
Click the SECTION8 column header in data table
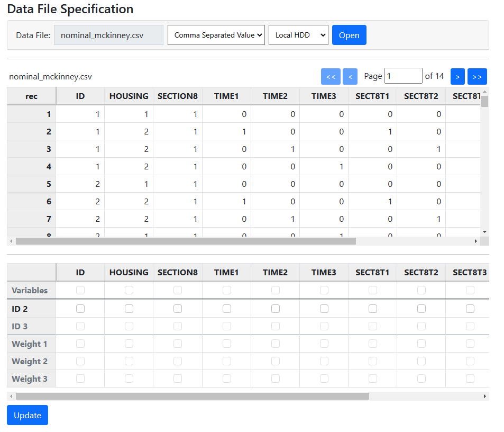tap(178, 96)
